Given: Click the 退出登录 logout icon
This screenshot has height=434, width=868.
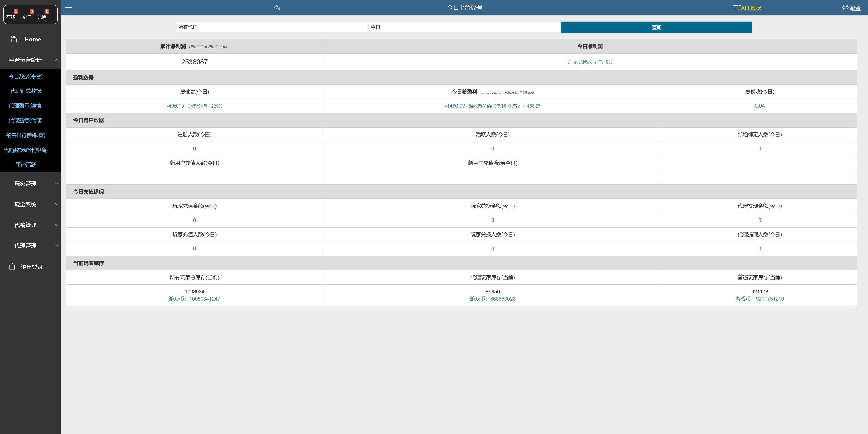Looking at the screenshot, I should pyautogui.click(x=12, y=266).
